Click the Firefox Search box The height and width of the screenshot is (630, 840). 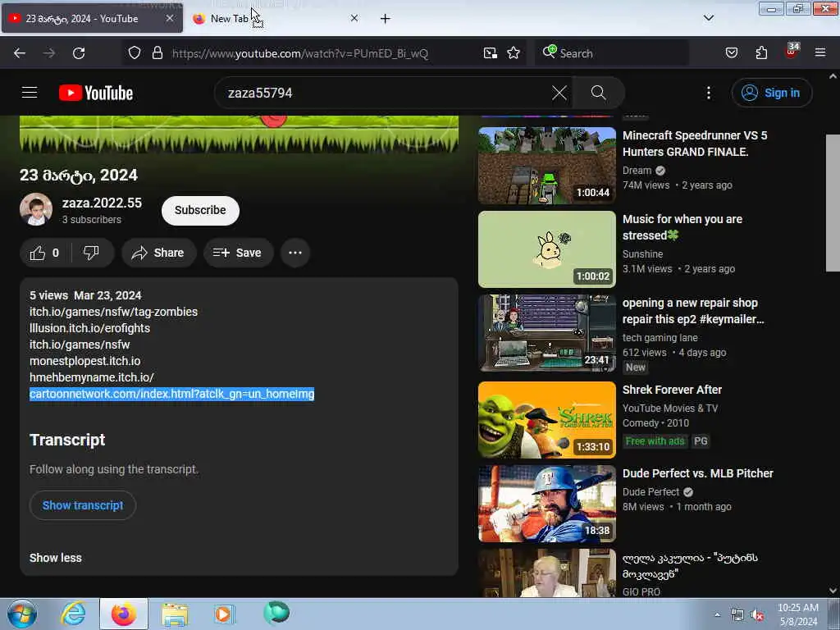click(612, 53)
